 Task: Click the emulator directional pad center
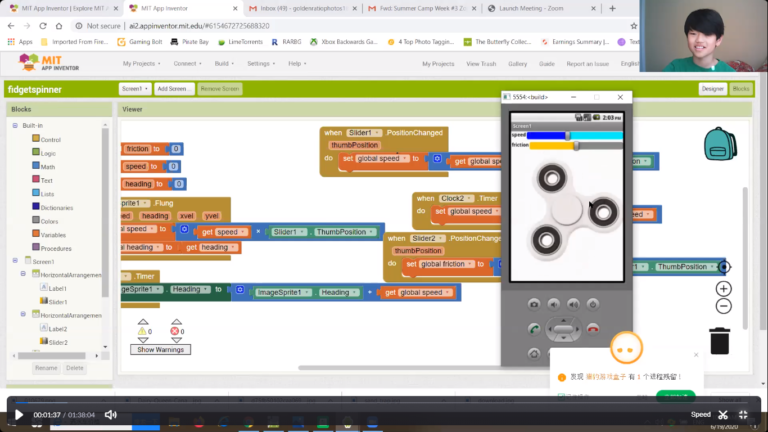coord(563,329)
